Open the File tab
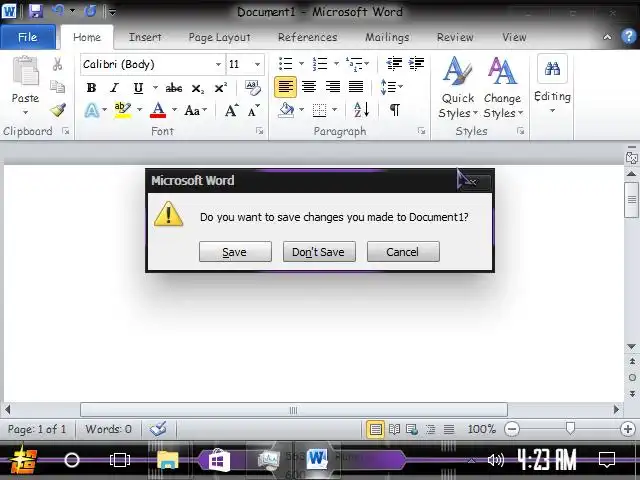 [28, 37]
